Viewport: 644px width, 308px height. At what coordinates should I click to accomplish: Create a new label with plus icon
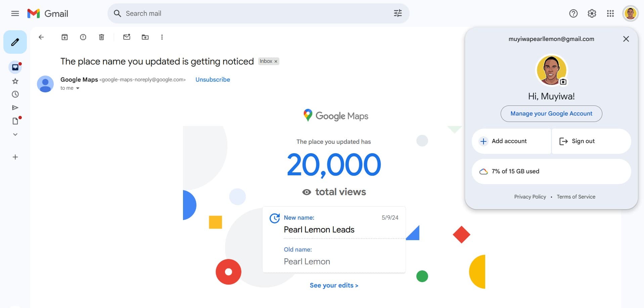click(15, 157)
